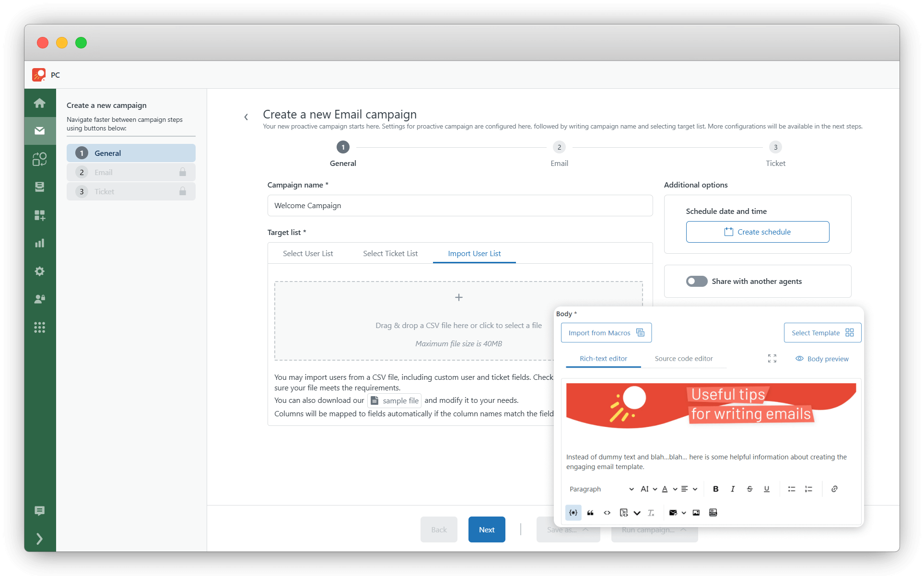
Task: Toggle Share with another agents switch
Action: pyautogui.click(x=697, y=282)
